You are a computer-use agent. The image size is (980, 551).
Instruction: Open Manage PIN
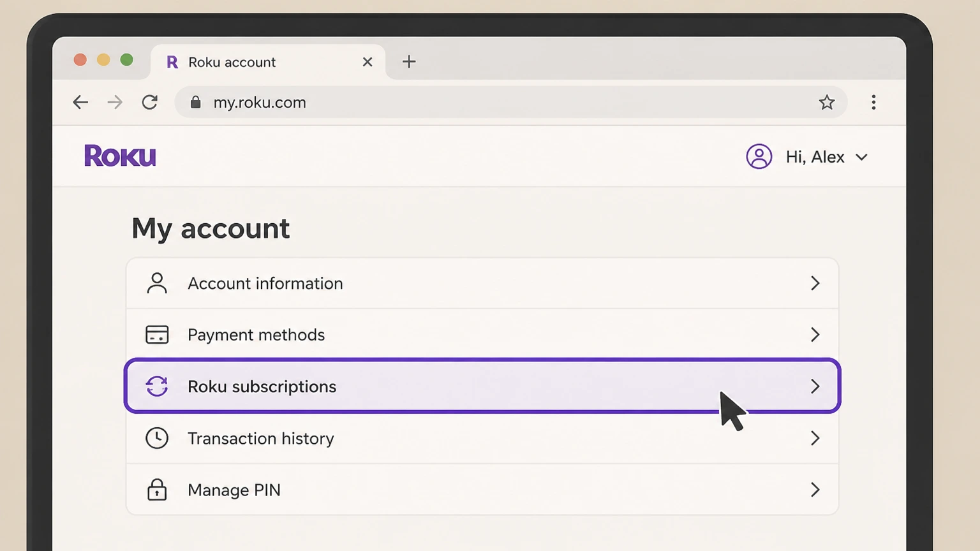(x=482, y=490)
